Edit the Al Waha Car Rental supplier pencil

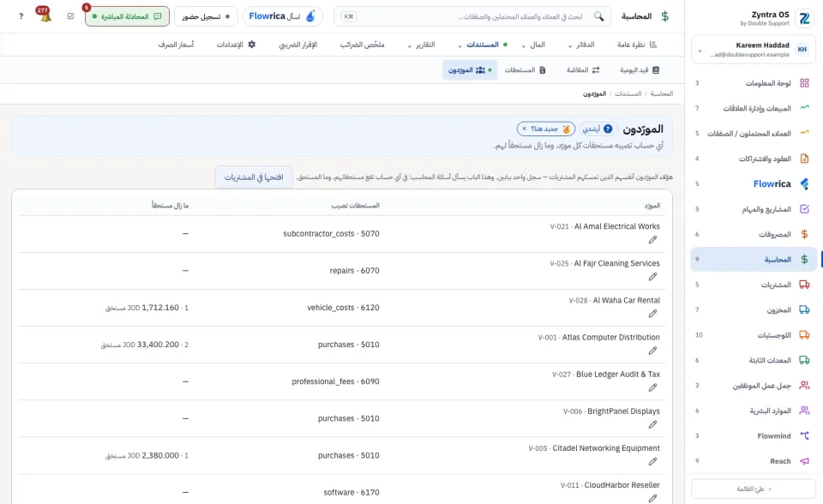click(652, 314)
